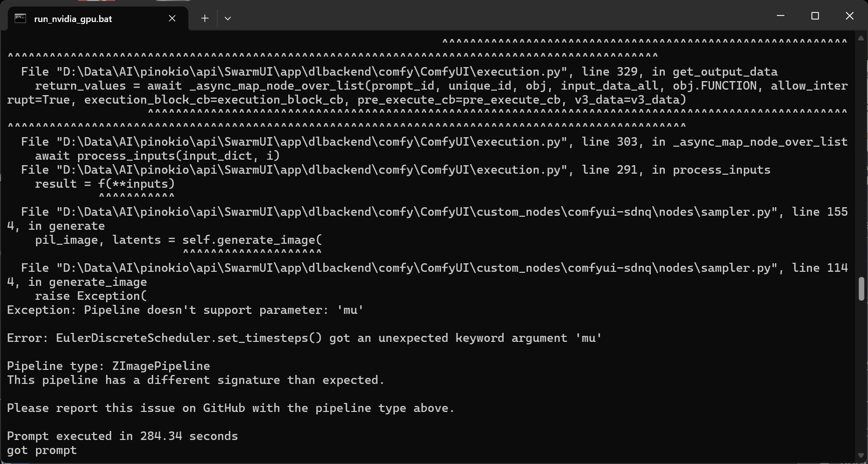
Task: Click the scrollbar up arrow
Action: [861, 38]
